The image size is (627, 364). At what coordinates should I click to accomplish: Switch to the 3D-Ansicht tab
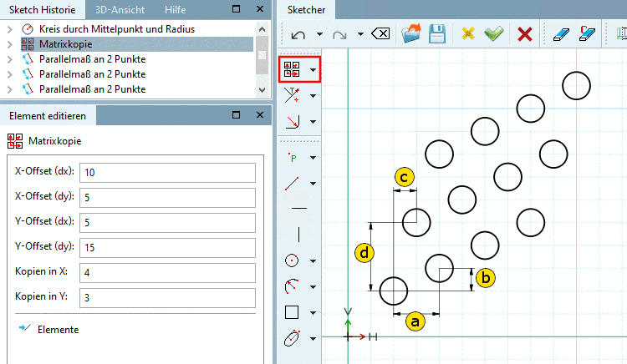tap(120, 9)
